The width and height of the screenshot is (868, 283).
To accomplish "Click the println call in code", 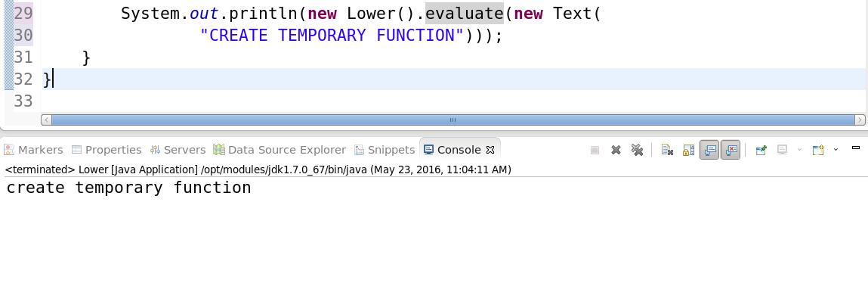I will (264, 14).
